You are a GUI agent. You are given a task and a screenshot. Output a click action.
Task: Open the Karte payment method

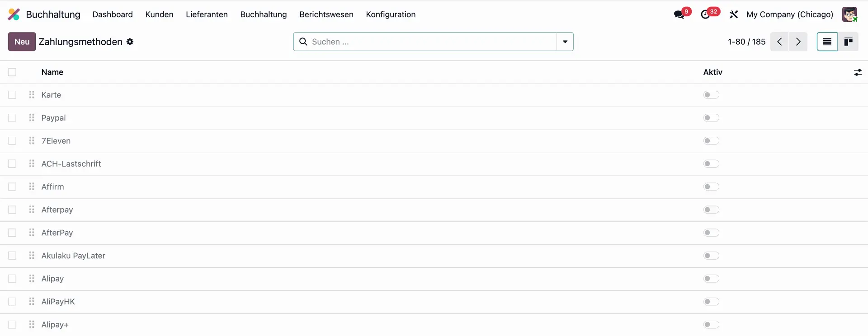(51, 95)
